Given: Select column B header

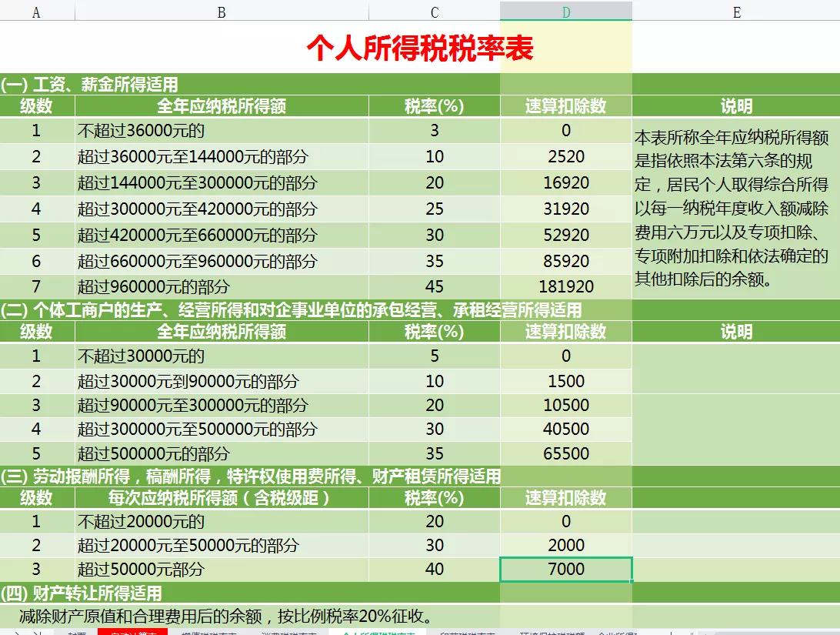Looking at the screenshot, I should point(221,11).
